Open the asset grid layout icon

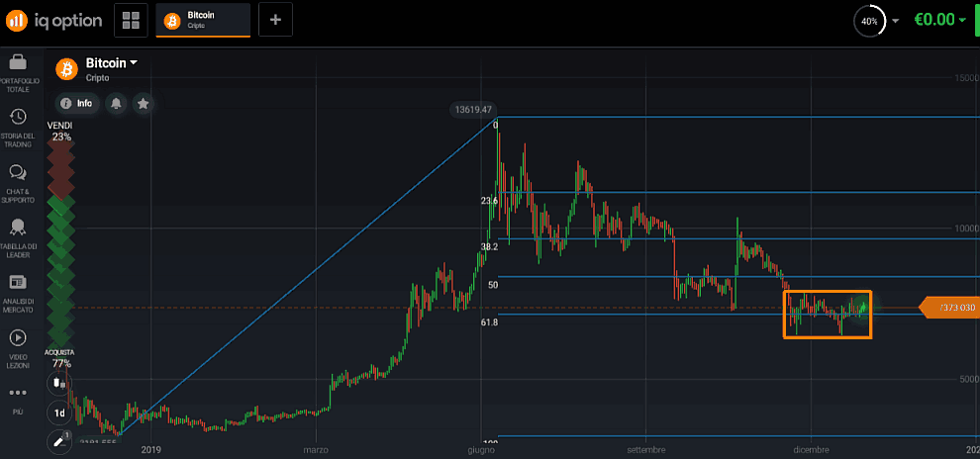pos(130,20)
